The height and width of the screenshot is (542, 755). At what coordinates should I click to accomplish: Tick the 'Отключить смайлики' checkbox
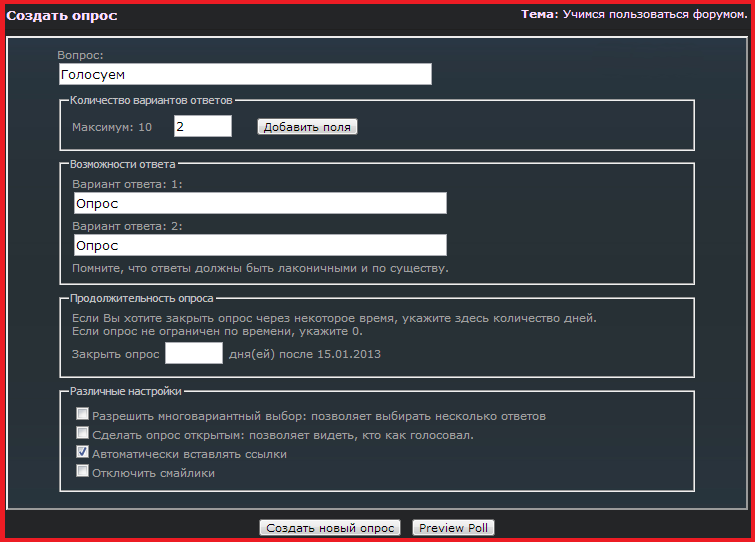click(82, 470)
